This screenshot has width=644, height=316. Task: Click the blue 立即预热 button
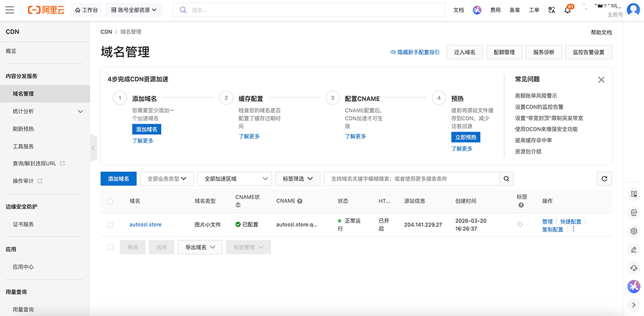point(466,137)
